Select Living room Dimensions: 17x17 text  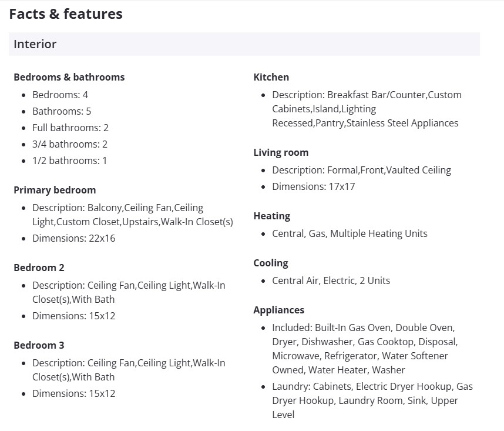[313, 186]
